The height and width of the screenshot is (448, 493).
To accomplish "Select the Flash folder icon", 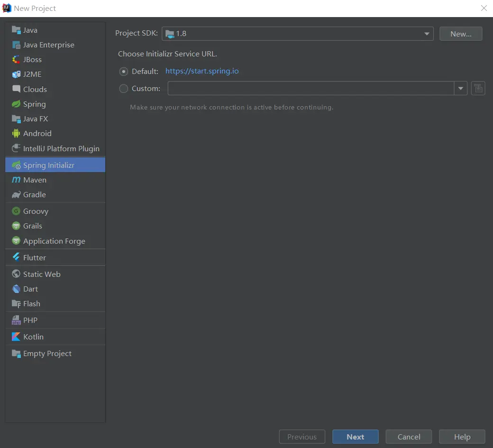I will pyautogui.click(x=16, y=303).
